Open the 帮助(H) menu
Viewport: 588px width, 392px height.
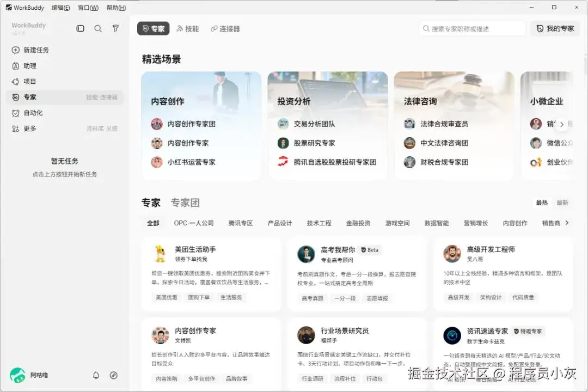[117, 8]
